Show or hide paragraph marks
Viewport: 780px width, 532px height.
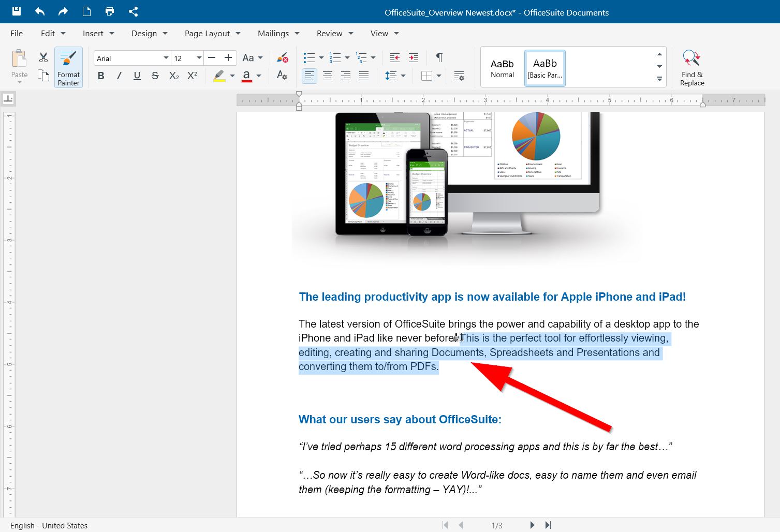coord(439,57)
